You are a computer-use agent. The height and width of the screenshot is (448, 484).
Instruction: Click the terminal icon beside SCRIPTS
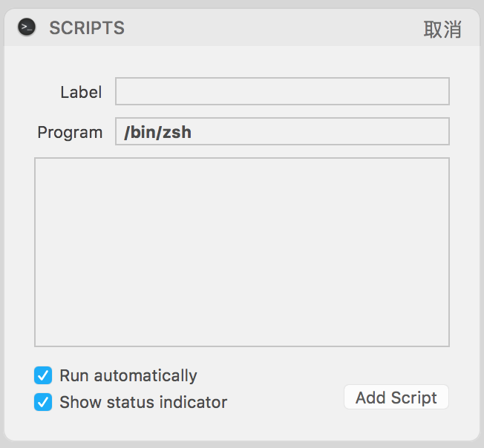pyautogui.click(x=27, y=28)
